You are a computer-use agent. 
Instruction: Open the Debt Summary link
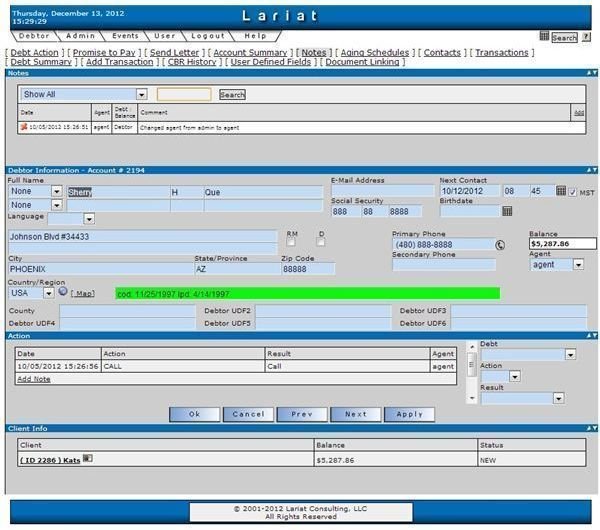(x=41, y=62)
